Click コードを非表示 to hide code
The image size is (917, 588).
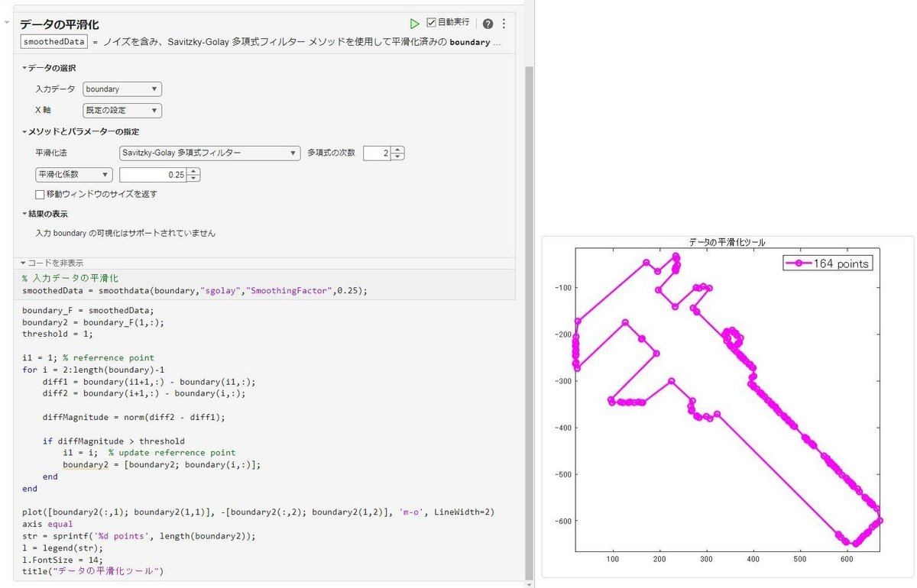click(x=50, y=263)
